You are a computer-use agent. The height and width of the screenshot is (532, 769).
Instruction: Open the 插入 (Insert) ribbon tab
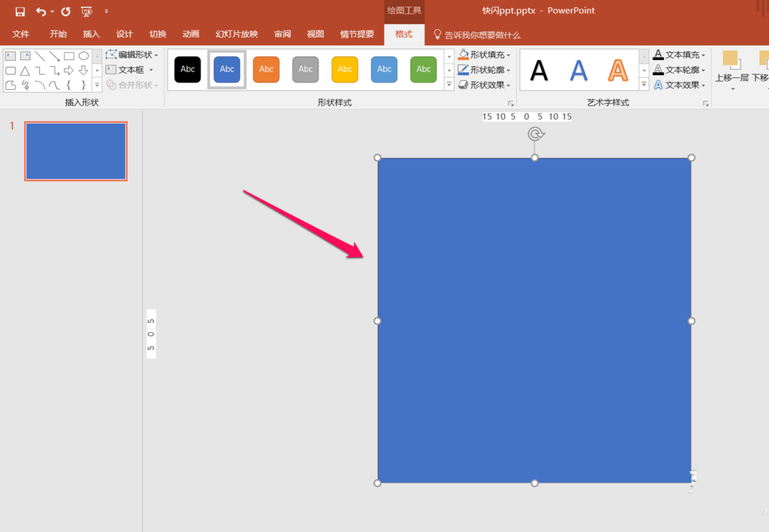point(92,35)
